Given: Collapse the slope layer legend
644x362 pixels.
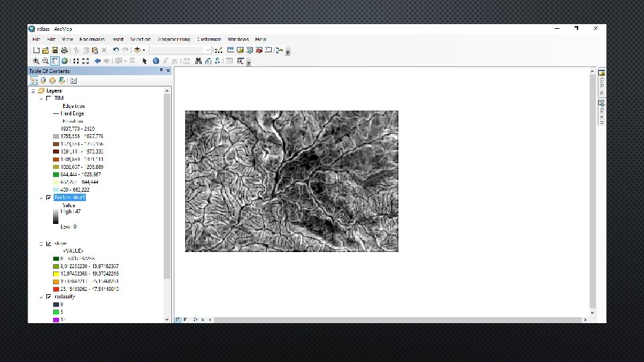Looking at the screenshot, I should coord(41,243).
